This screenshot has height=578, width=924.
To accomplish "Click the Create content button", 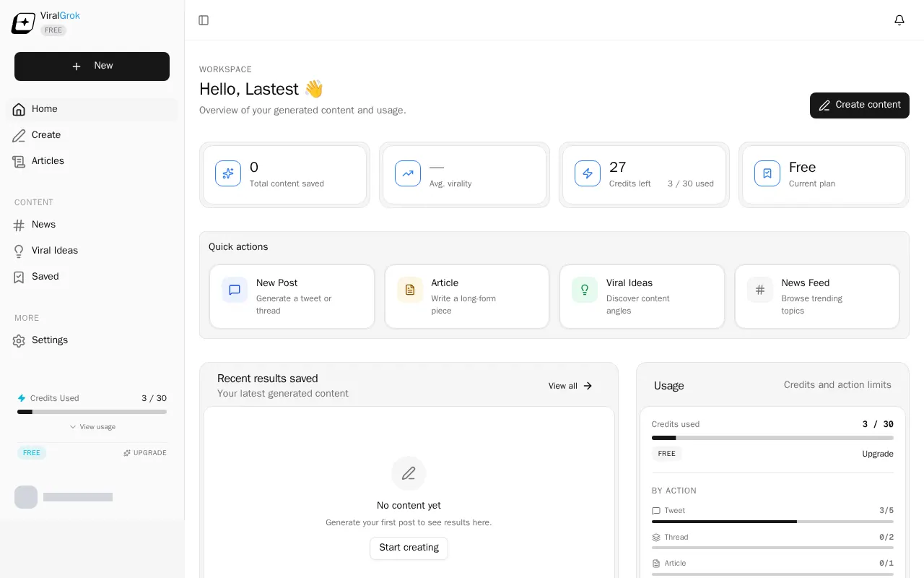I will 860,105.
